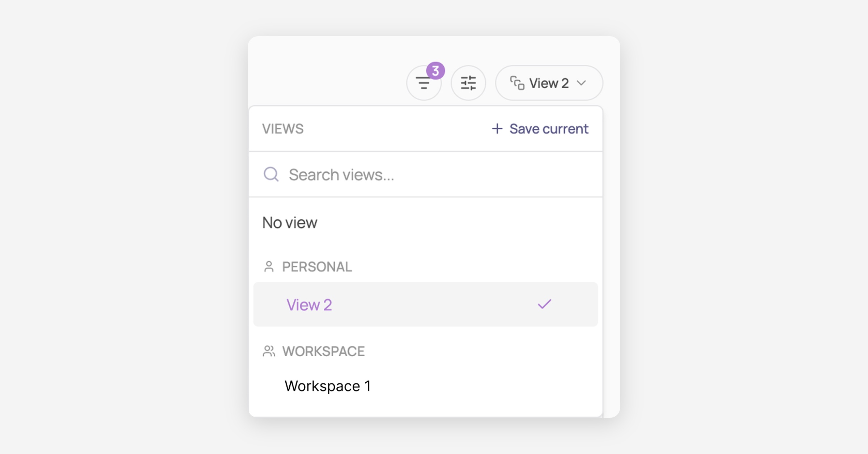The image size is (868, 454).
Task: Expand the View 2 dropdown chevron
Action: 581,83
